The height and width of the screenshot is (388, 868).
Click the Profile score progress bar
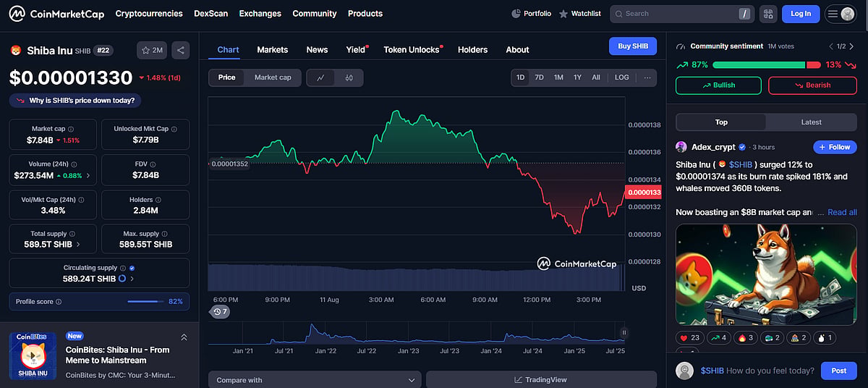click(145, 301)
